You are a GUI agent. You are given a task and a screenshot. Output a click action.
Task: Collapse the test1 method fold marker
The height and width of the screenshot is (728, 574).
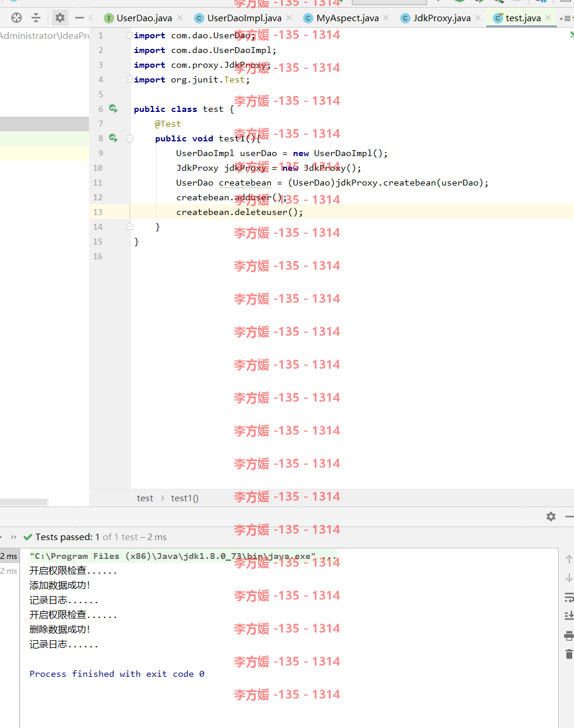coord(130,138)
